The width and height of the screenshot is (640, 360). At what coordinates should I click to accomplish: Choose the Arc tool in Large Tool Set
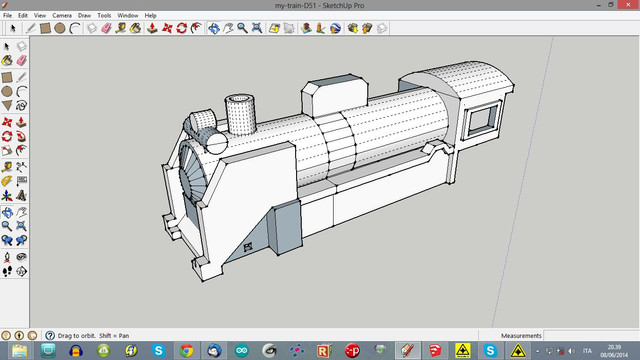point(22,91)
